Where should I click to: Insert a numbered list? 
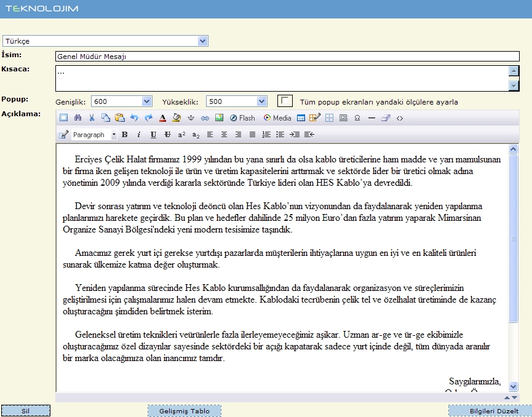pos(266,135)
